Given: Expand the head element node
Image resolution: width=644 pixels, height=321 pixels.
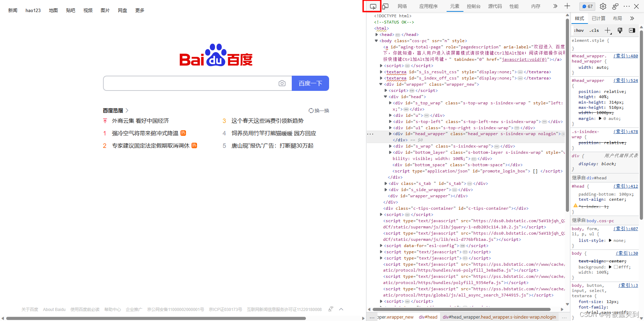Looking at the screenshot, I should [377, 35].
